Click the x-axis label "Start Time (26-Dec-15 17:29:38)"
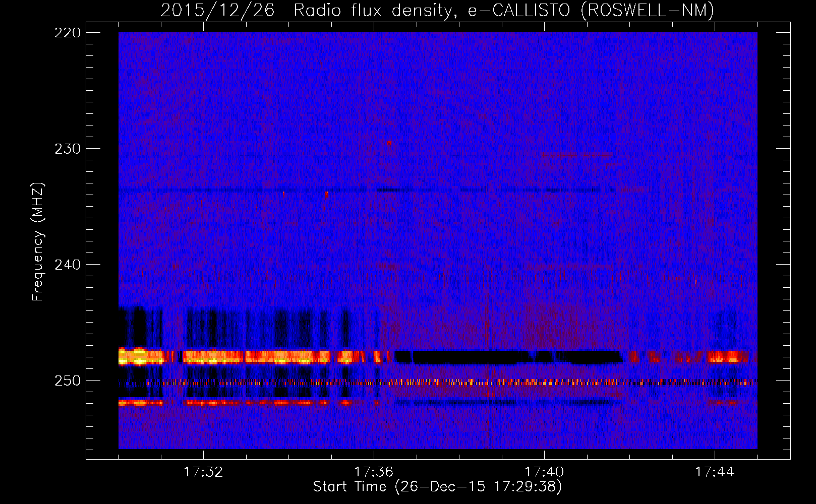The image size is (816, 504). click(x=437, y=487)
